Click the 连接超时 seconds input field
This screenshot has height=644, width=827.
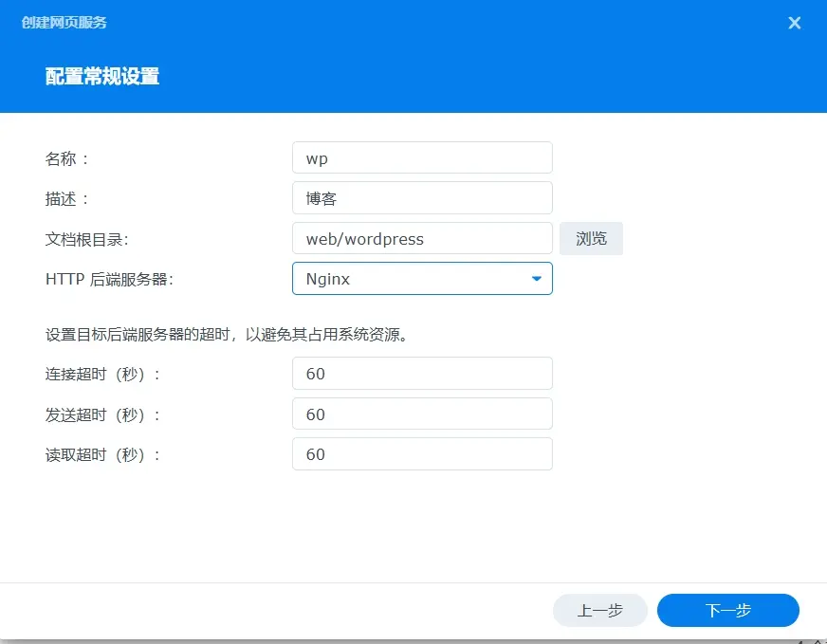click(x=422, y=374)
